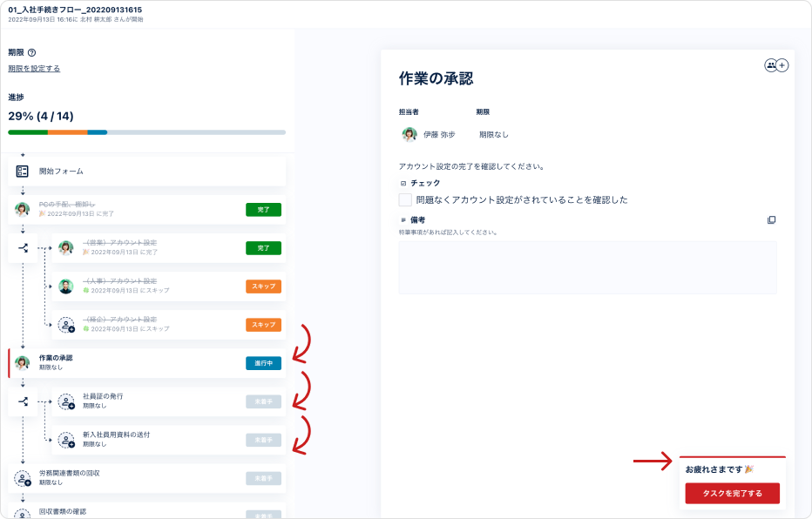Screen dimensions: 812x519
Task: Click 伊藤 弥歩 assignee avatar
Action: coord(409,134)
